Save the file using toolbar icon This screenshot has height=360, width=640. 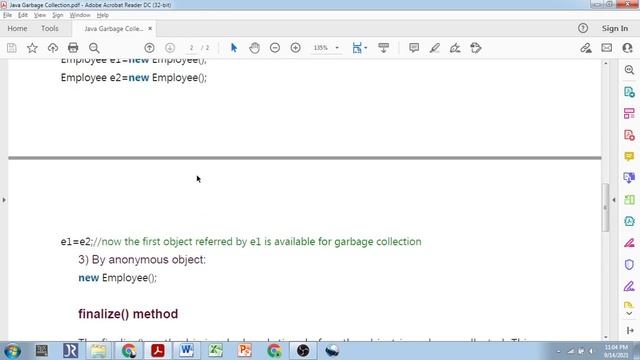click(x=12, y=48)
